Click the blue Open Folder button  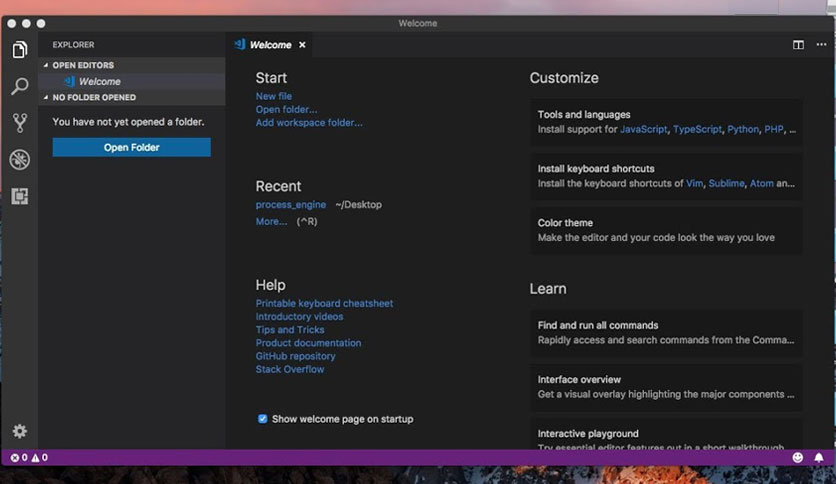132,147
